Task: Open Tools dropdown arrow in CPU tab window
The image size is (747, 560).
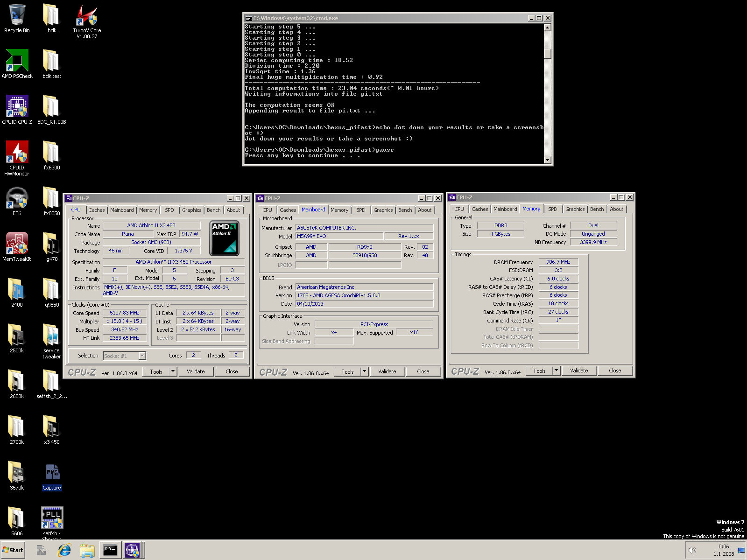Action: pyautogui.click(x=173, y=371)
